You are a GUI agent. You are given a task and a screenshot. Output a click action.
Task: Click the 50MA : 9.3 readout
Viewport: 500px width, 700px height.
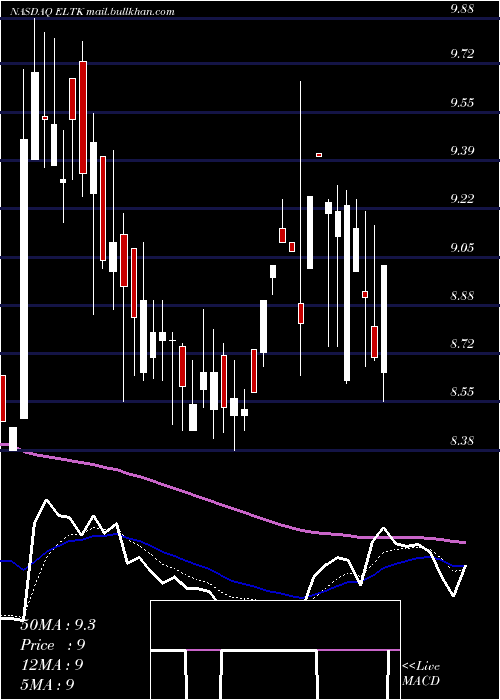[58, 625]
